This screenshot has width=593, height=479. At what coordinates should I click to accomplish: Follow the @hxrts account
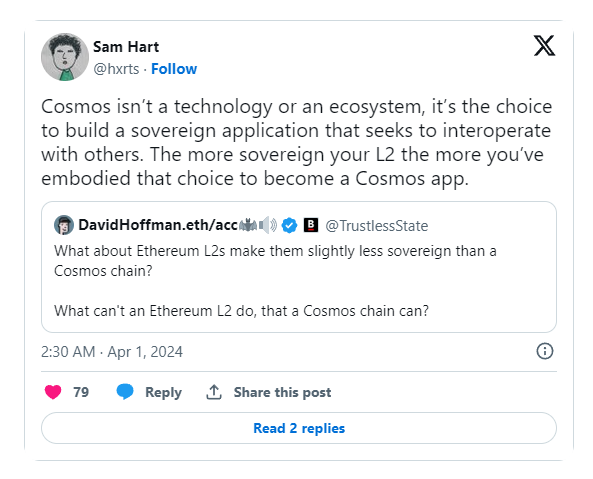(174, 69)
